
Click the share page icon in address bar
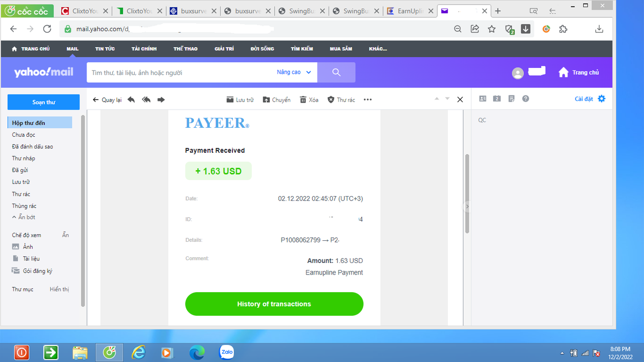click(x=474, y=29)
